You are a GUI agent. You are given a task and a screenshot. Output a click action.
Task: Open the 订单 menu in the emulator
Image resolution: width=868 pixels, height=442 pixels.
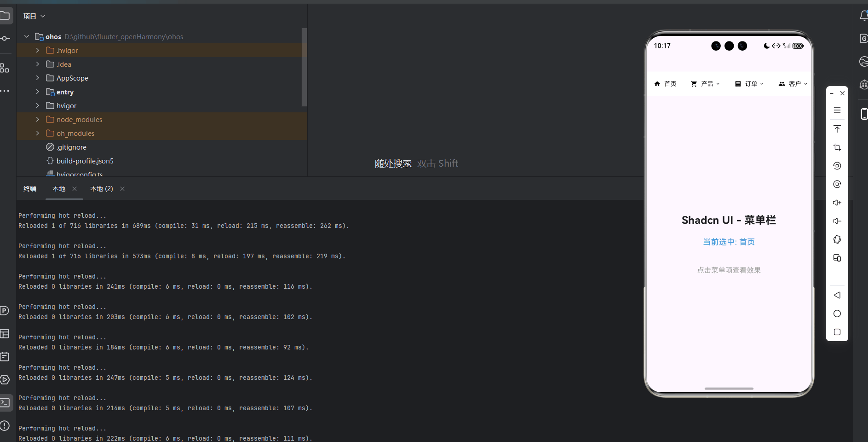pyautogui.click(x=749, y=84)
